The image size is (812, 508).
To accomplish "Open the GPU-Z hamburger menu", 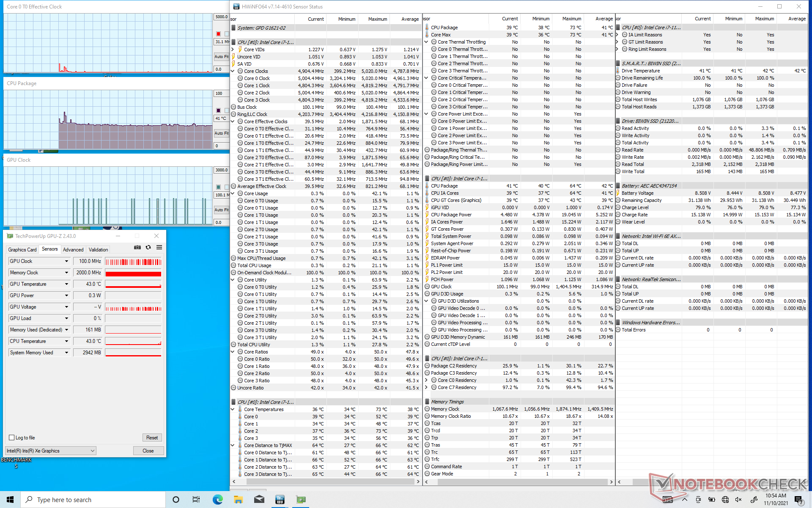I will pos(159,248).
